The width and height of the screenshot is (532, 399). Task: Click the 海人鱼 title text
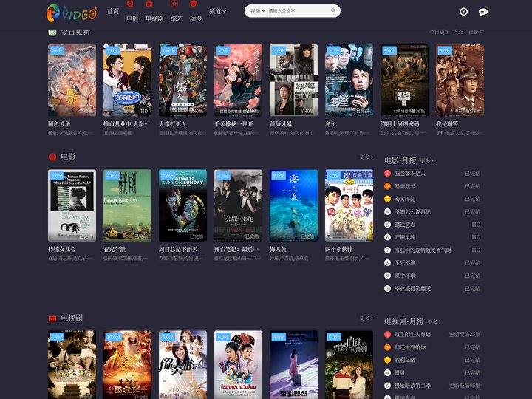click(278, 250)
